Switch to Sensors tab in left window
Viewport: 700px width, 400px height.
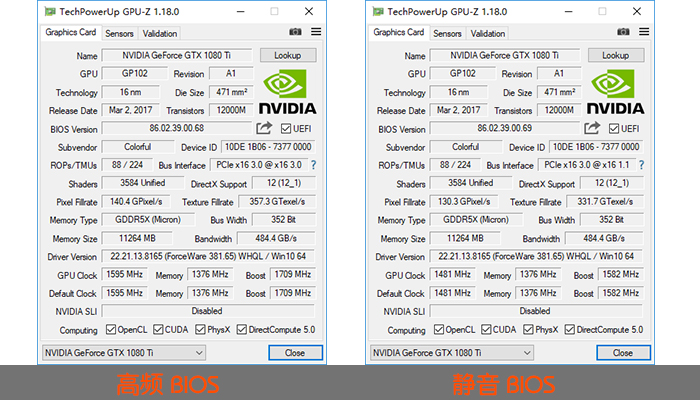119,33
